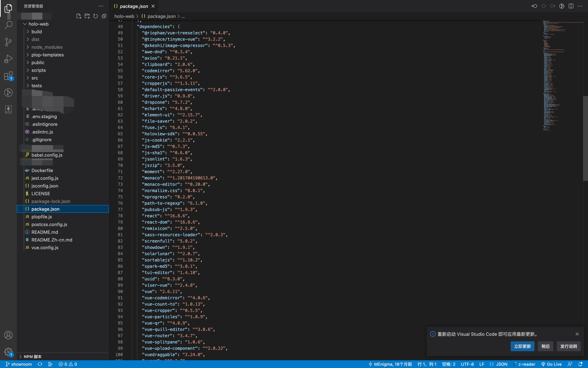588x368 pixels.
Task: Open editor more actions ellipsis
Action: (580, 6)
